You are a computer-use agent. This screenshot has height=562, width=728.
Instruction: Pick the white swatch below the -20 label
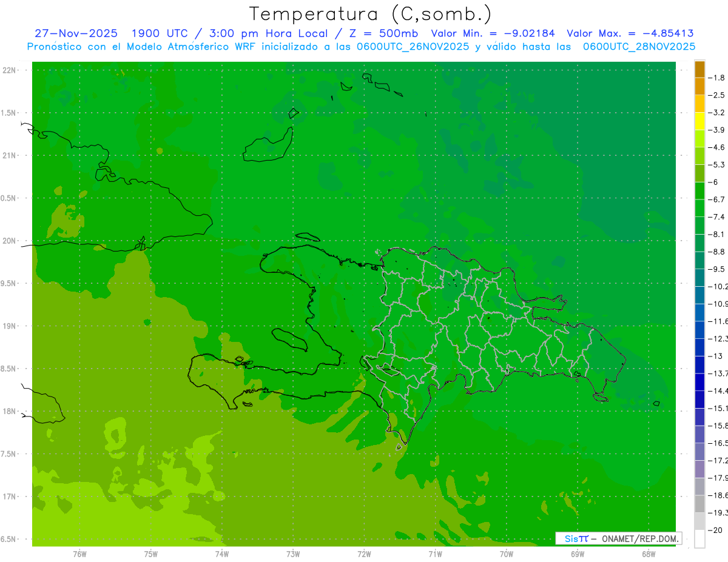(699, 539)
